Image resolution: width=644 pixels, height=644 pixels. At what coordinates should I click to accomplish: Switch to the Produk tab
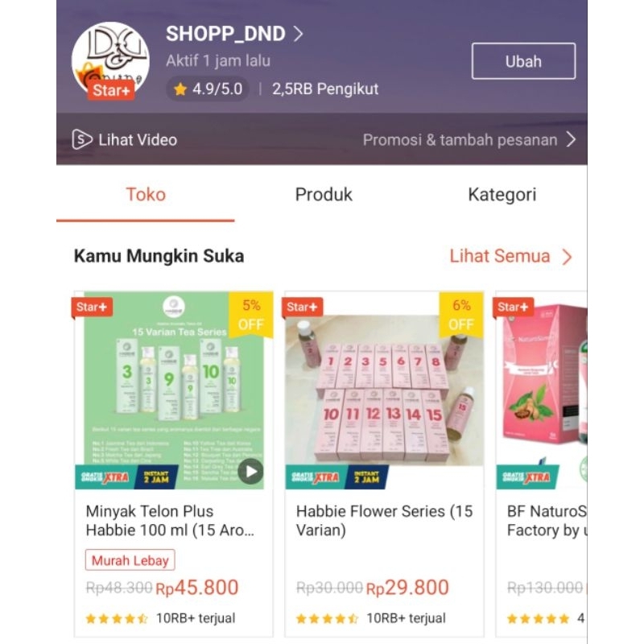tap(324, 195)
